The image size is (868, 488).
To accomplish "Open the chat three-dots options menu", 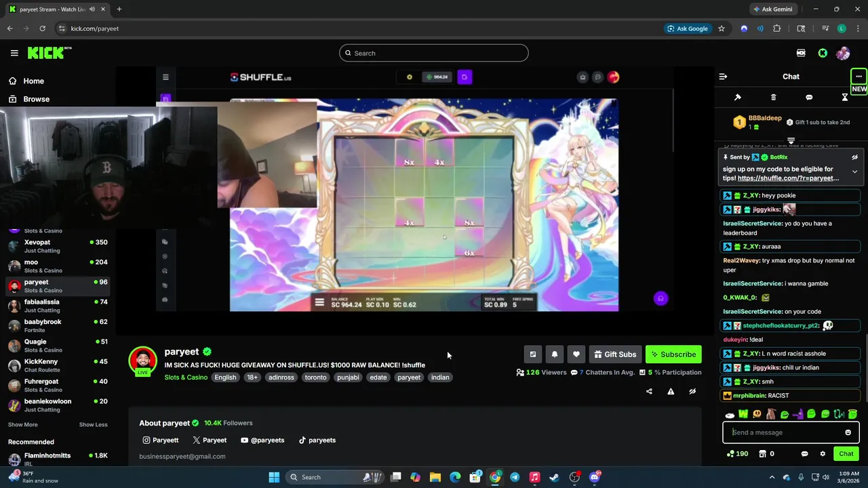I will pyautogui.click(x=859, y=76).
